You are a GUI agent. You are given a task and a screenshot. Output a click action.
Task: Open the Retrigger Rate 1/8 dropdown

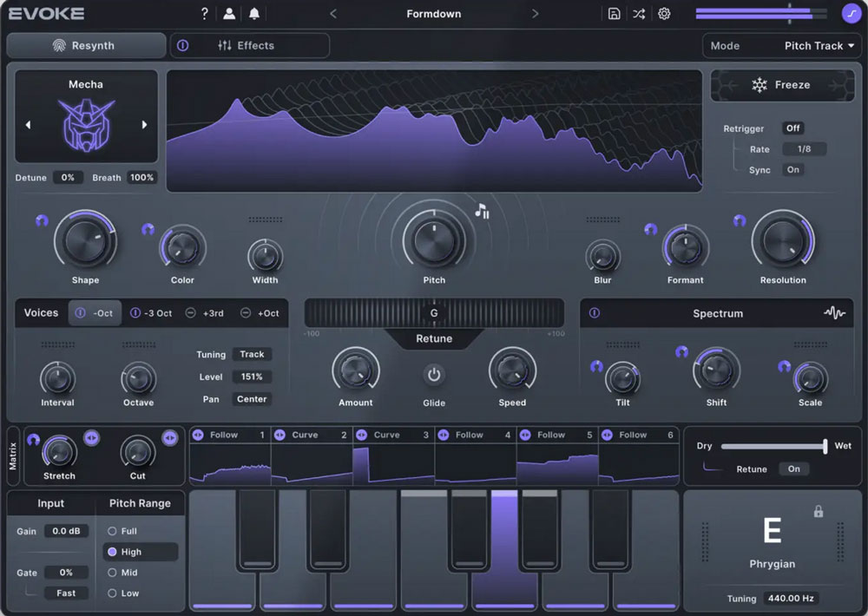[x=804, y=149]
